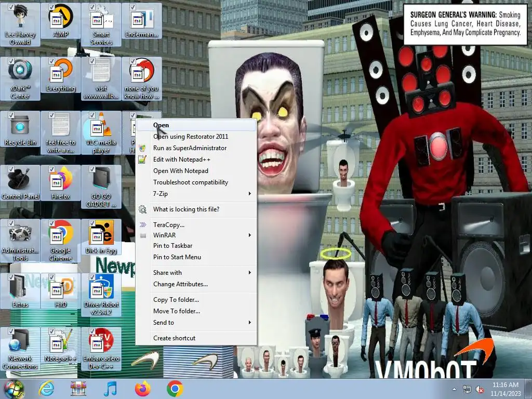Choose Change Attributes... entry
The image size is (532, 399).
196,284
